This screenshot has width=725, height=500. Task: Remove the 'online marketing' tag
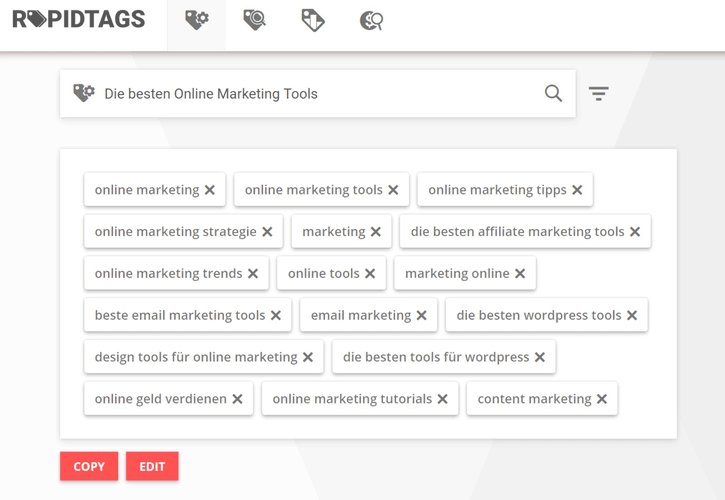(210, 190)
